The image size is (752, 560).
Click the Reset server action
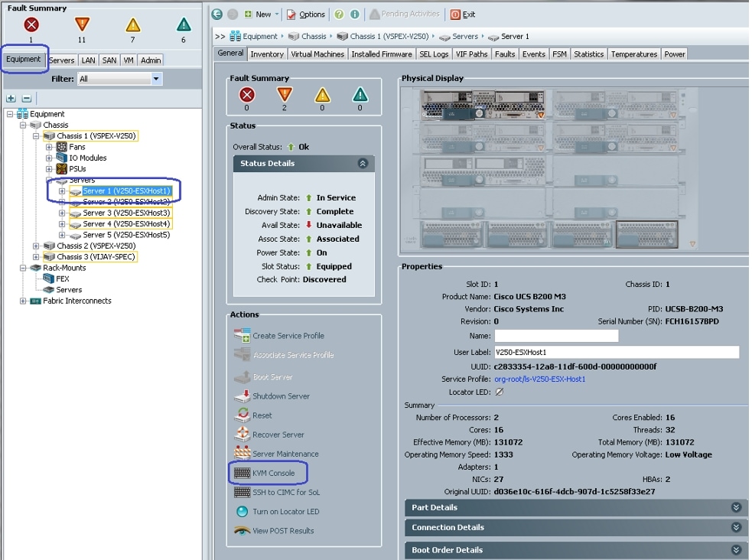262,415
